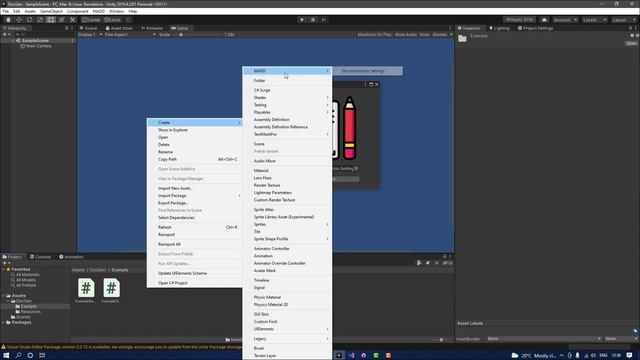Screen dimensions: 640x360
Task: Open the File menu
Action: (x=6, y=11)
